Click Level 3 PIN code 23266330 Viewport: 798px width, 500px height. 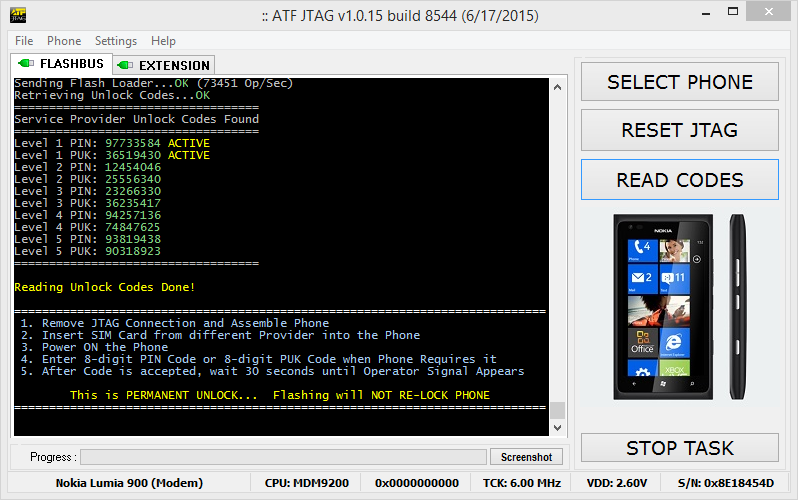pos(133,191)
